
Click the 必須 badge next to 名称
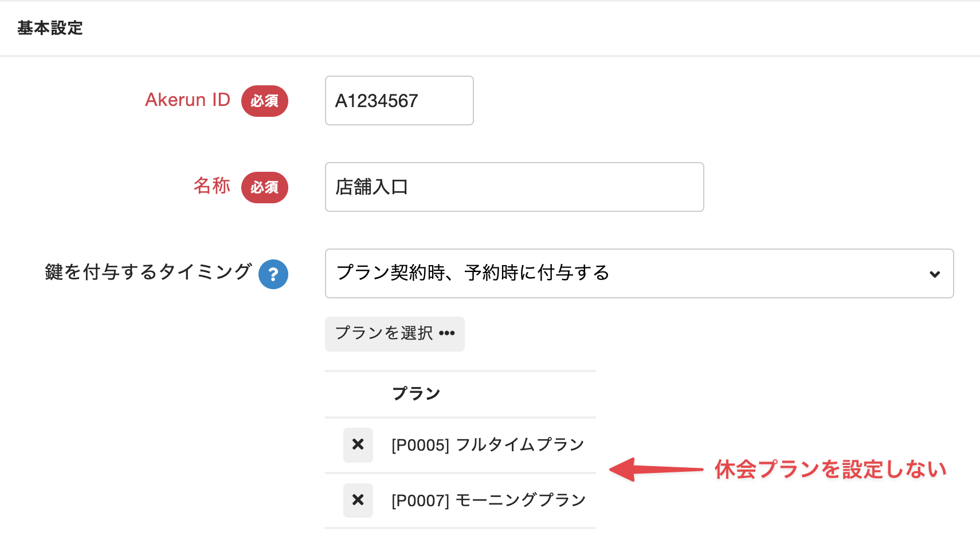(264, 187)
